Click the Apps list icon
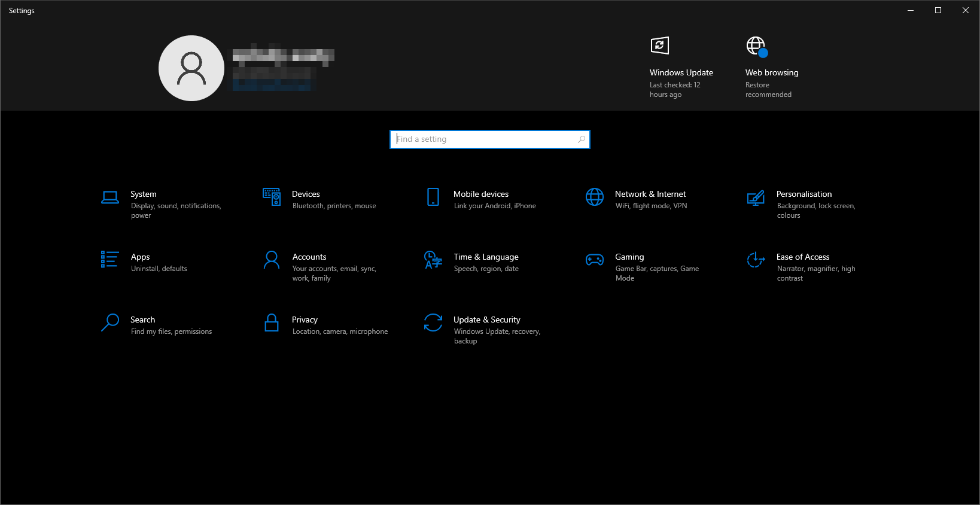Viewport: 980px width, 505px height. pyautogui.click(x=110, y=260)
